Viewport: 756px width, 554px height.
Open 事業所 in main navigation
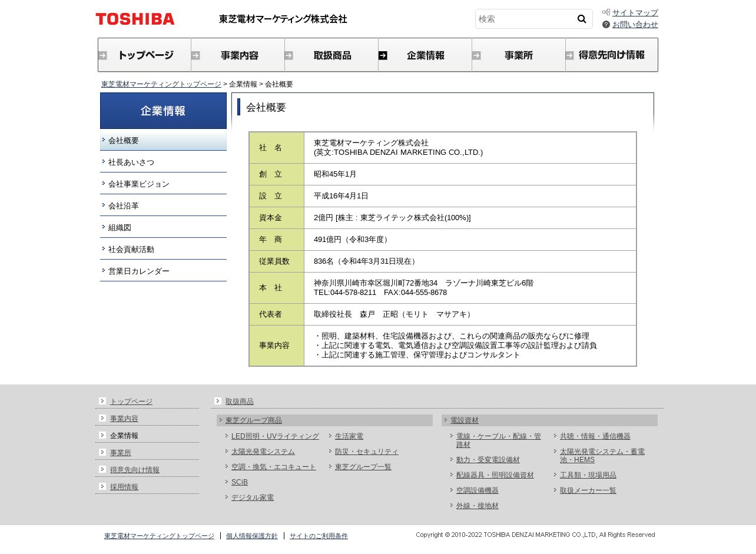tap(518, 55)
